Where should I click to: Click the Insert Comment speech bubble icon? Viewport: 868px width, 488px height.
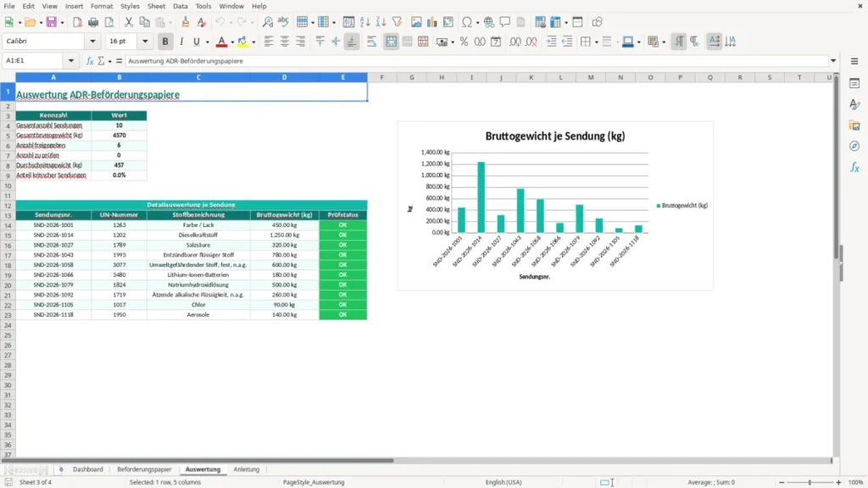505,22
